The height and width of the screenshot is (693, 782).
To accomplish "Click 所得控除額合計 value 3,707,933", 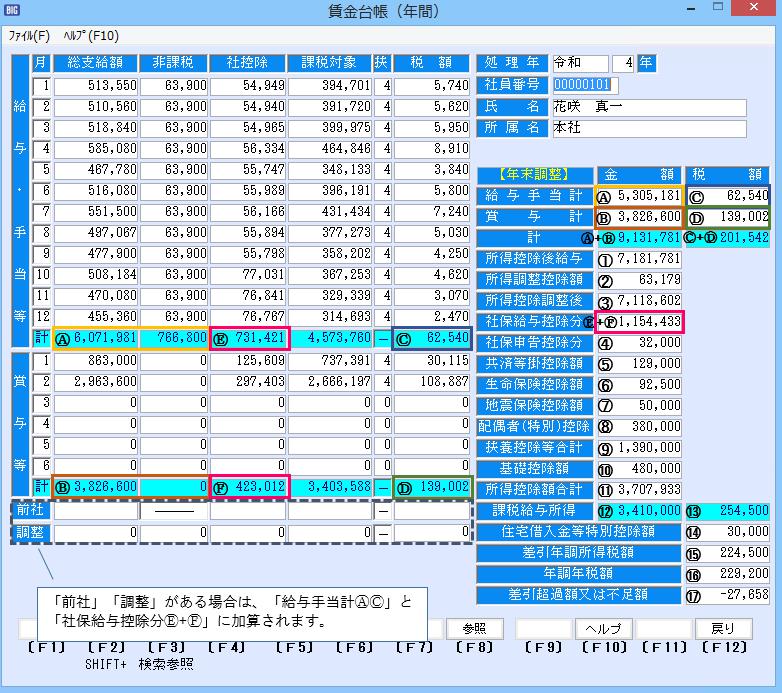I will coord(639,490).
